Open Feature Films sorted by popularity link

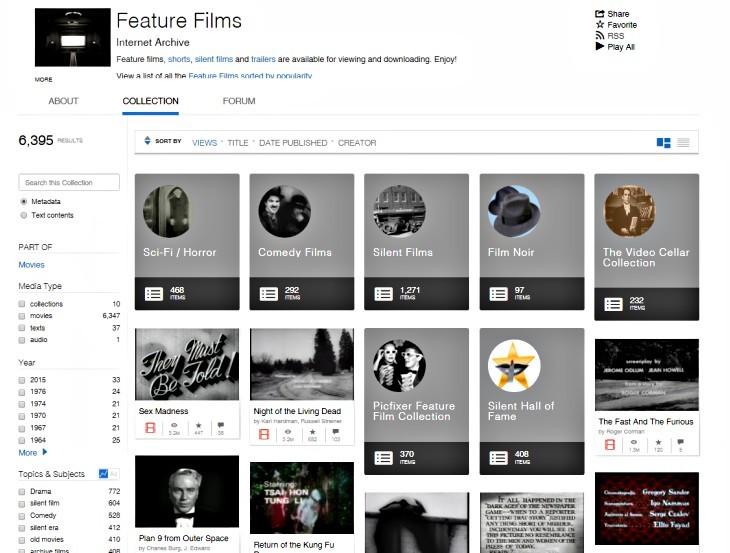point(250,75)
